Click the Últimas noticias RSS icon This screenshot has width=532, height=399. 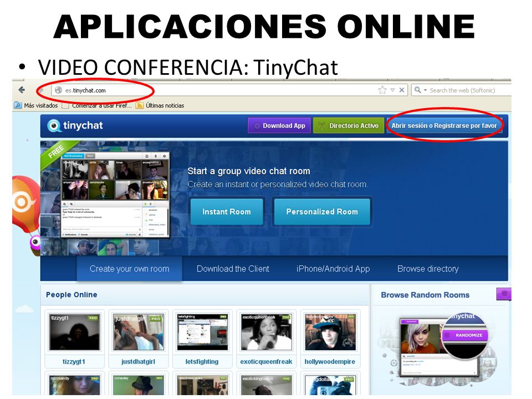click(139, 105)
